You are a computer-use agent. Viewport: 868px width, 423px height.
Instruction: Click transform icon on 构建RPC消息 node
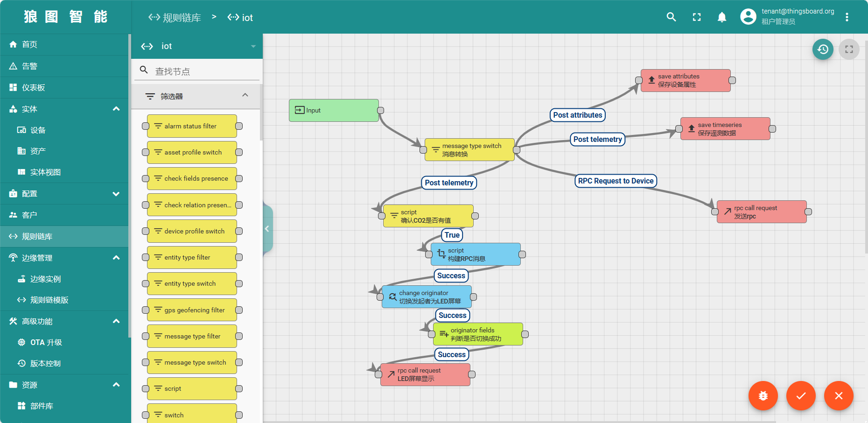pos(441,254)
